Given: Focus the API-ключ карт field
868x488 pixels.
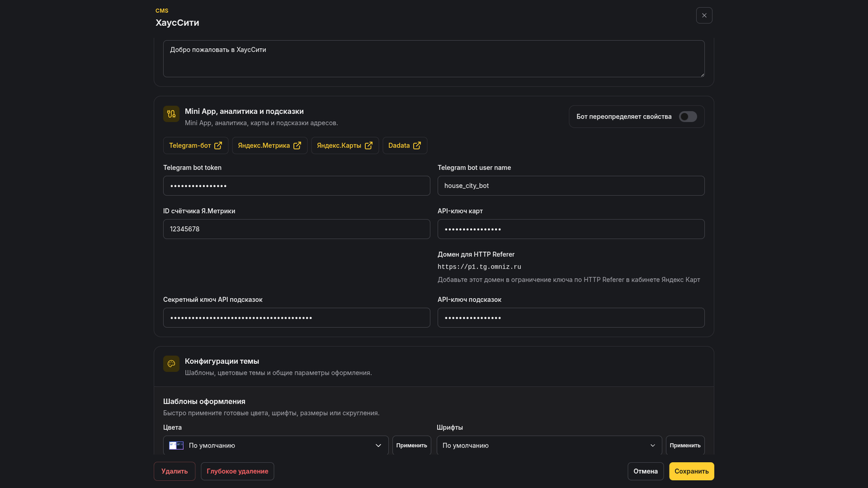Looking at the screenshot, I should 571,229.
